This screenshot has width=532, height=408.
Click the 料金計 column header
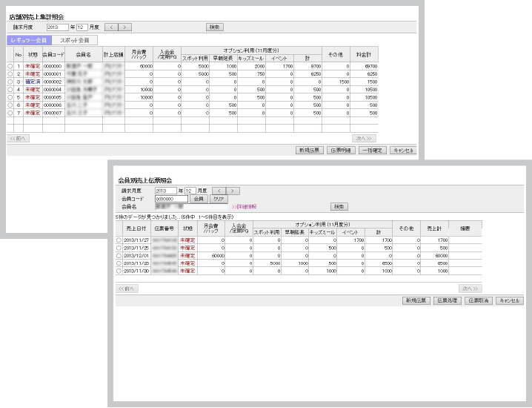click(364, 54)
